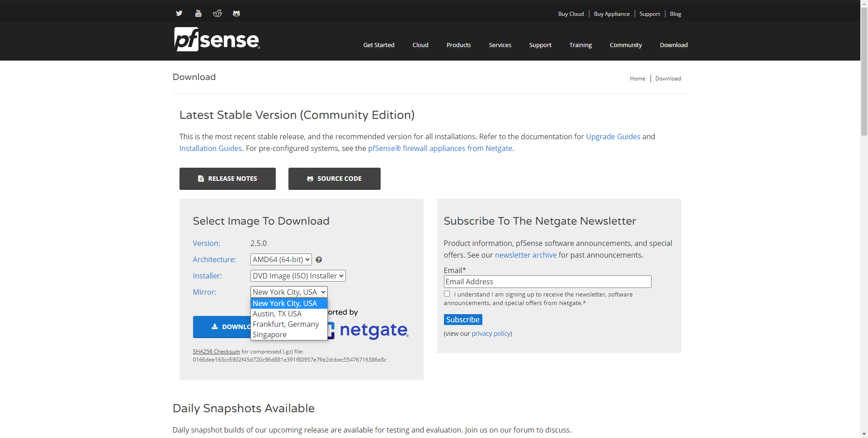Open the pfSense YouTube channel icon

pos(198,14)
